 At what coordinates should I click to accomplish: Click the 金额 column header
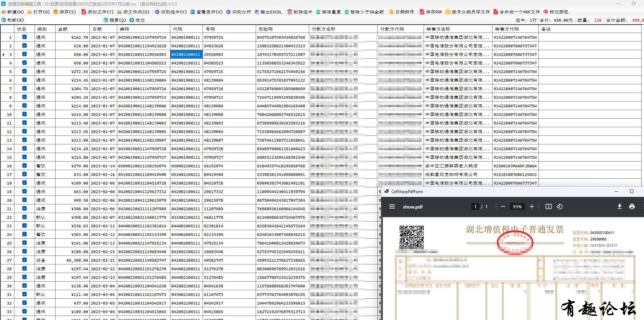72,29
